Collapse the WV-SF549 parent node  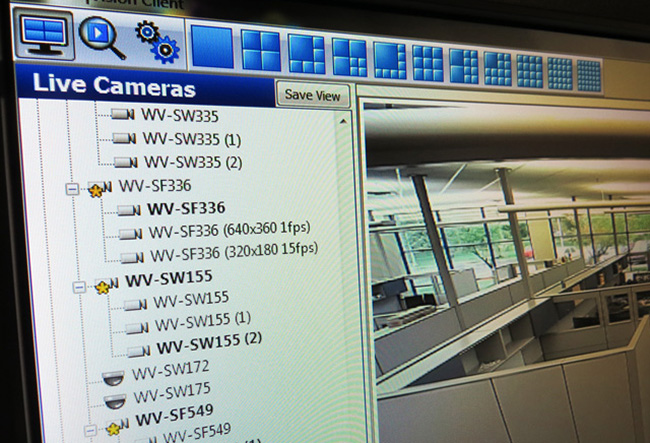click(90, 431)
